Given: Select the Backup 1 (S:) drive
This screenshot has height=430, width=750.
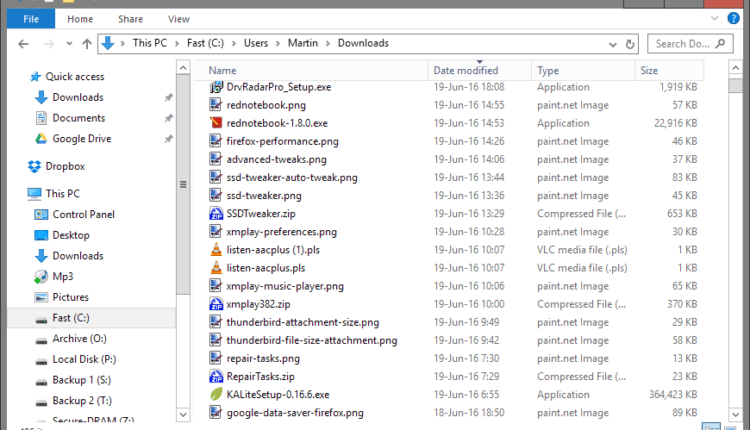Looking at the screenshot, I should click(x=81, y=380).
